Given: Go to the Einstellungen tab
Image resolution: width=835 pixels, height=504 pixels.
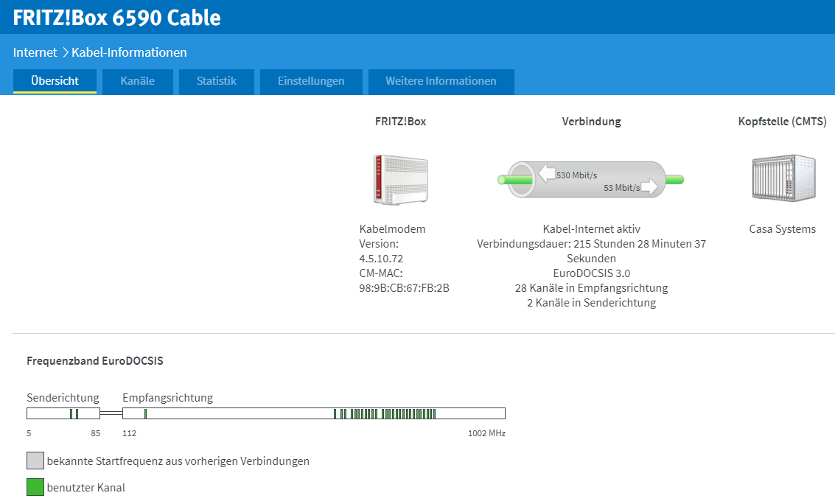Looking at the screenshot, I should (x=311, y=81).
